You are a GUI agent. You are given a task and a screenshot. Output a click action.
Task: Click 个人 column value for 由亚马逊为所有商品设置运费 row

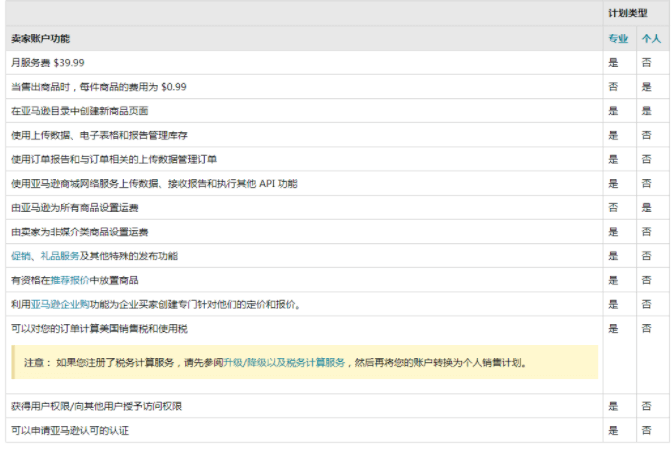point(646,208)
